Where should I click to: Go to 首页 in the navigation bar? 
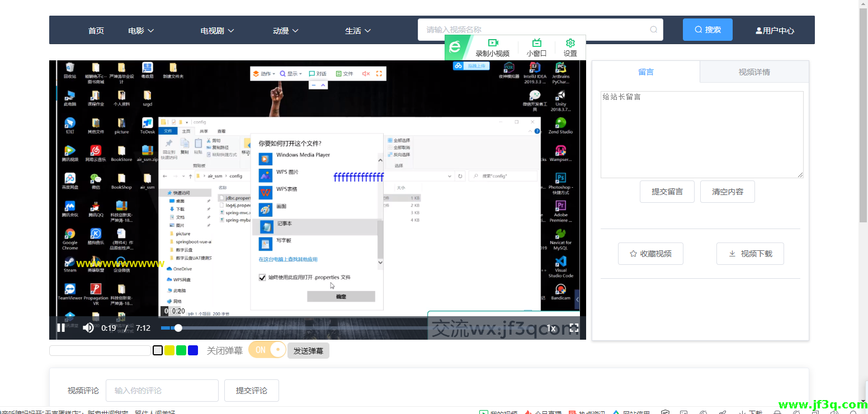(96, 31)
